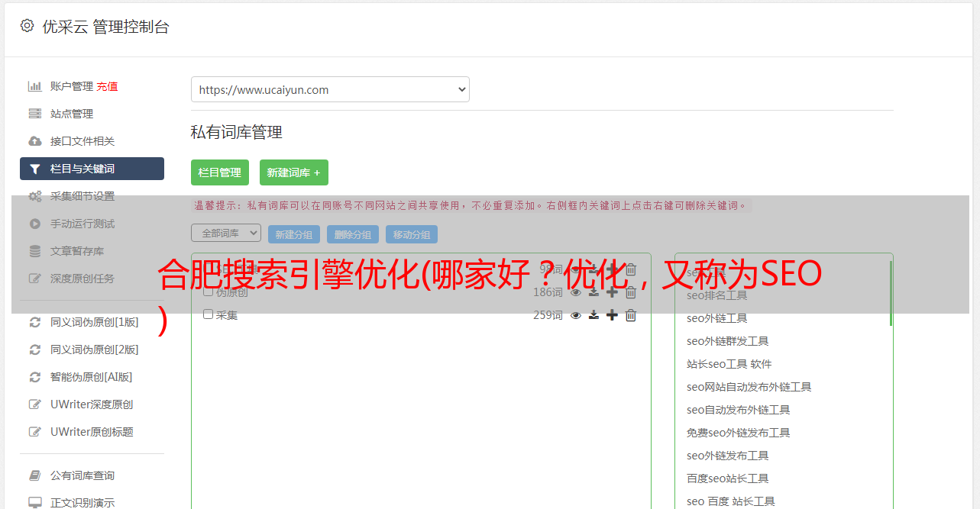Open 账户管理 via its bar chart icon
The height and width of the screenshot is (509, 980).
[x=35, y=86]
